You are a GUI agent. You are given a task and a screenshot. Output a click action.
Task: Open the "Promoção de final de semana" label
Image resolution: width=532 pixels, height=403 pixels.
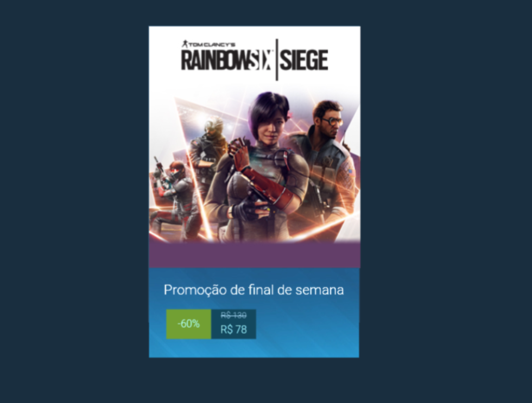click(x=254, y=290)
